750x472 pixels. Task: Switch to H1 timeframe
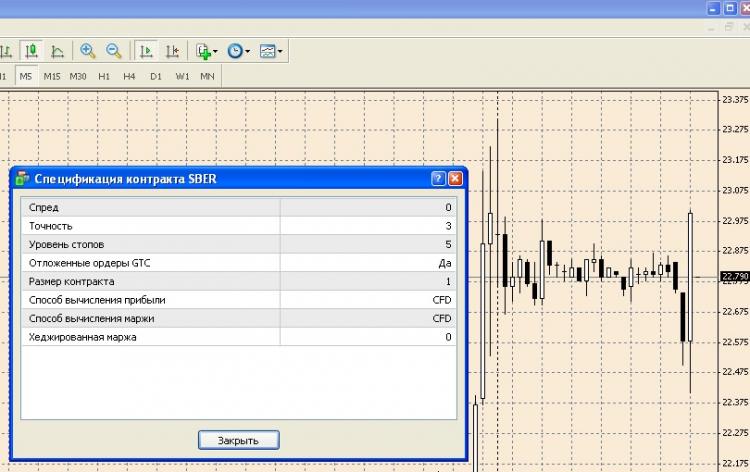tap(104, 76)
